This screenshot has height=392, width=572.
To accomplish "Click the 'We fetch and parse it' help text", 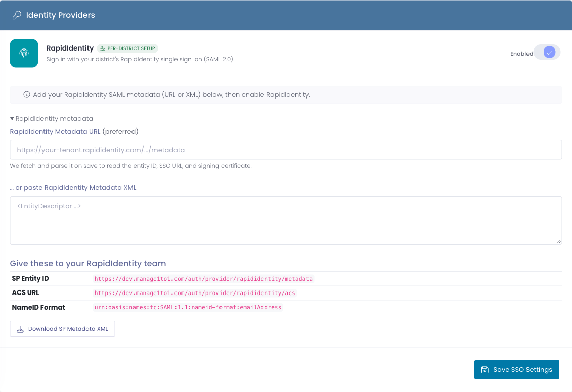I will (130, 166).
